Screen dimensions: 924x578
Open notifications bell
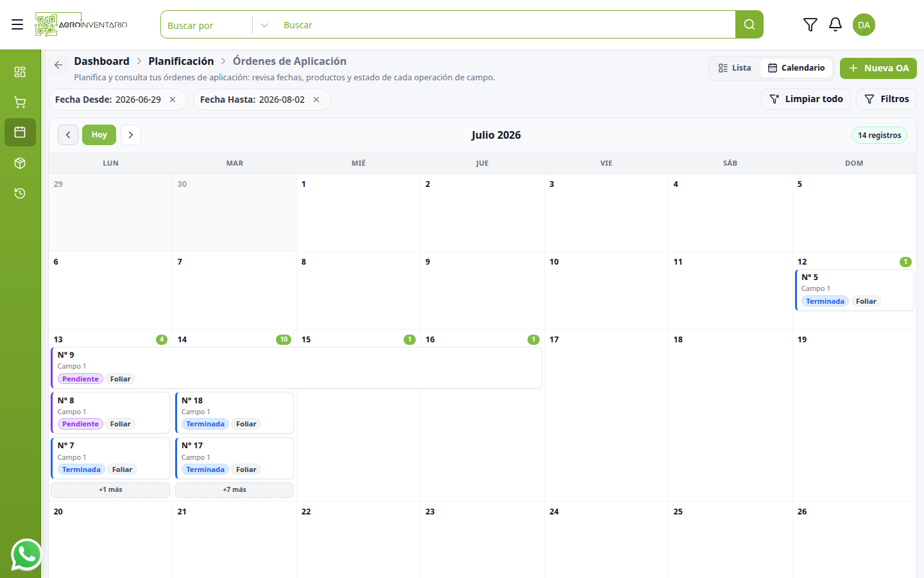pyautogui.click(x=835, y=24)
